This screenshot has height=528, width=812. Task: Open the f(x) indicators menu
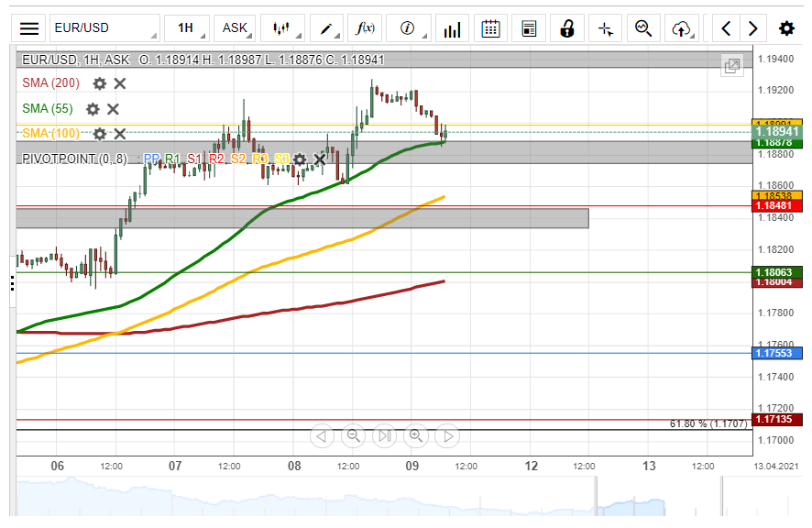pos(366,28)
